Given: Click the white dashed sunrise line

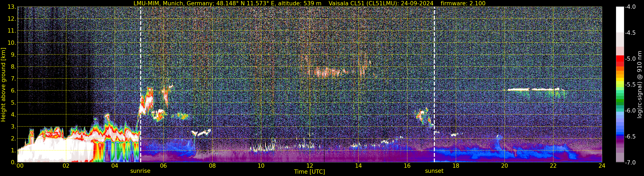Looking at the screenshot, I should [141, 85].
